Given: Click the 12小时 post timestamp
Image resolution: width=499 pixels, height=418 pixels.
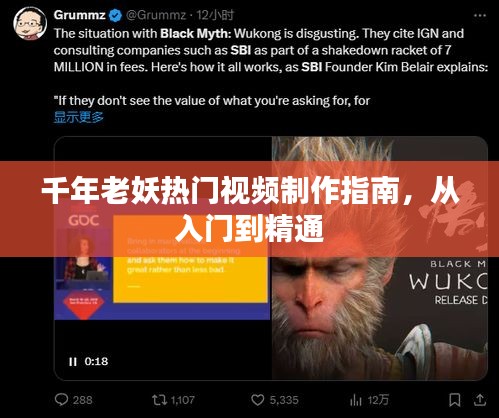Looking at the screenshot, I should [215, 15].
